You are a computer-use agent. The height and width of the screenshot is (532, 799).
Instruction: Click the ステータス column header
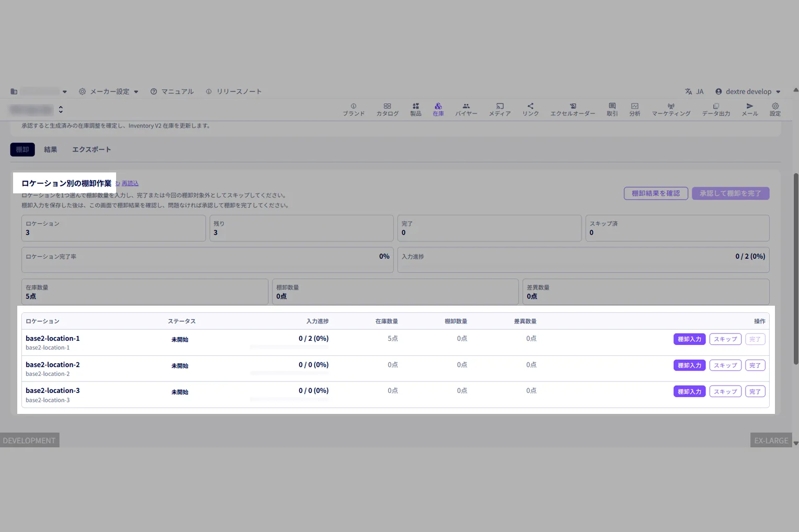coord(181,321)
